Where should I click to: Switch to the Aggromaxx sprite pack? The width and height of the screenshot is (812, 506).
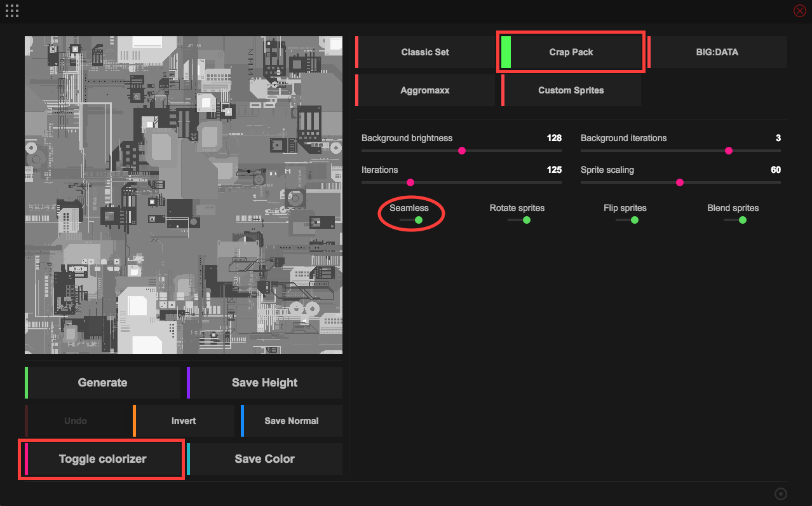click(425, 90)
